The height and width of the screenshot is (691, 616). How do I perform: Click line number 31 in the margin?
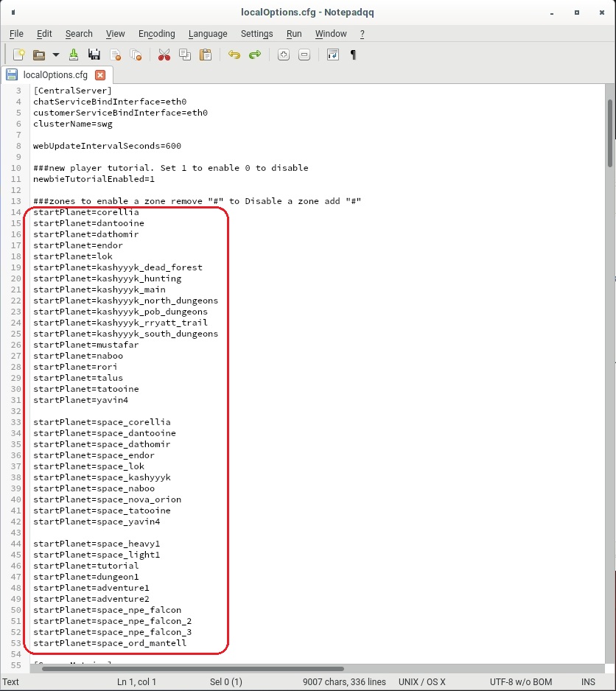pos(16,400)
